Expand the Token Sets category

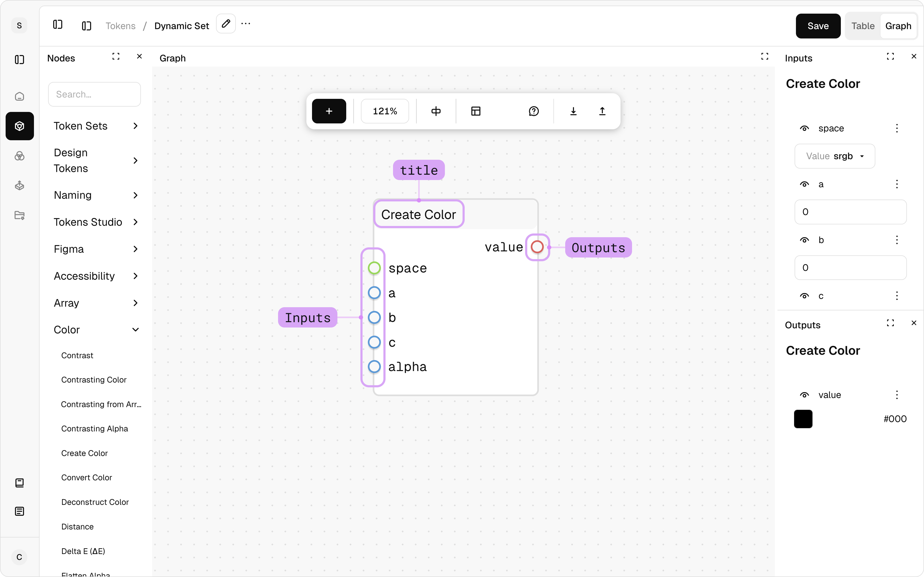96,126
